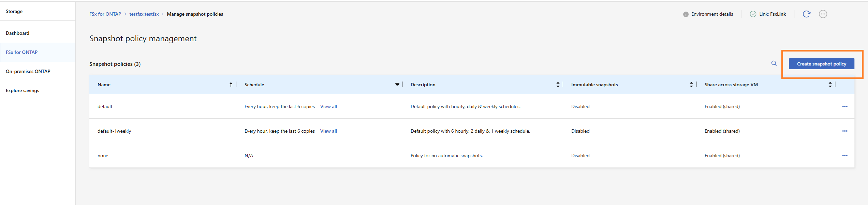This screenshot has height=205, width=868.
Task: Open the Schedule column filter
Action: [x=397, y=85]
